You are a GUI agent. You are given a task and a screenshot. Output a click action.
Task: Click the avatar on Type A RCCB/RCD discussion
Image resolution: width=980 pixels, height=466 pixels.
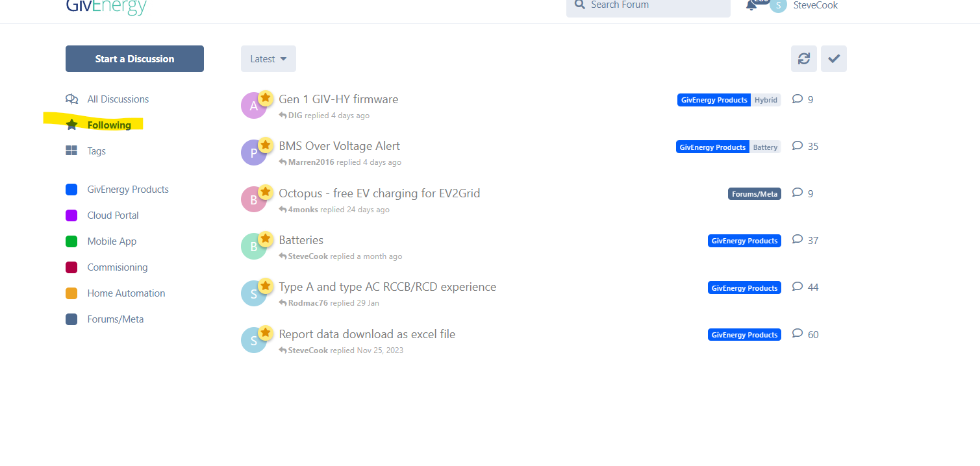point(254,293)
